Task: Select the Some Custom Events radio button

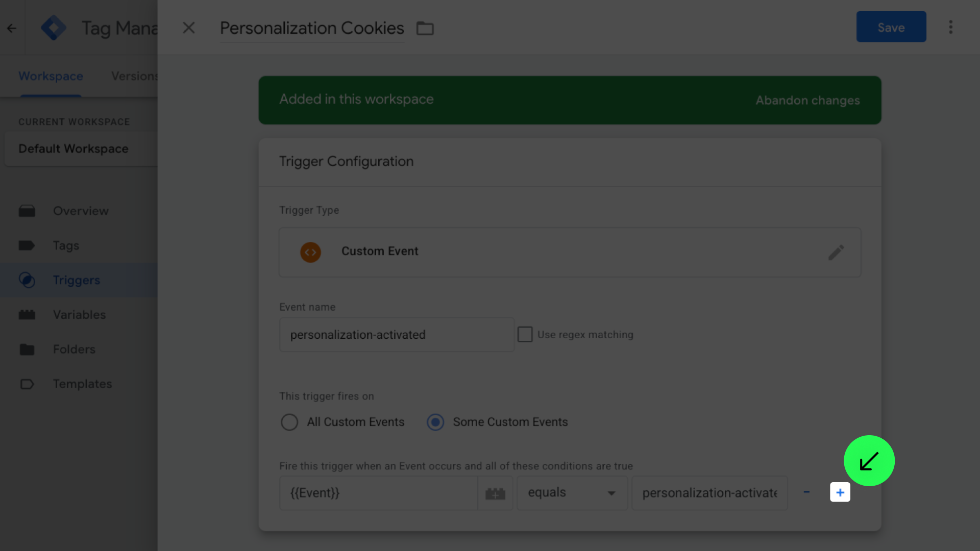Action: coord(435,422)
